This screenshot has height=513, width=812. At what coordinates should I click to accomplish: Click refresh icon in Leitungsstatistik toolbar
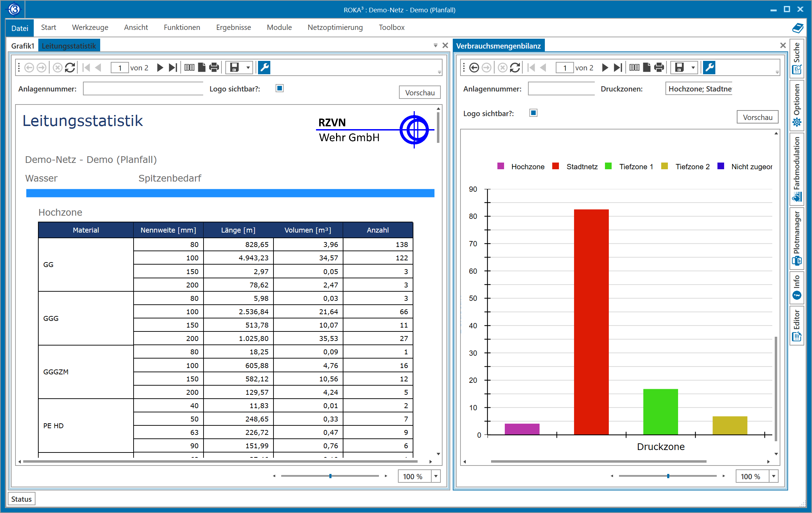click(70, 68)
